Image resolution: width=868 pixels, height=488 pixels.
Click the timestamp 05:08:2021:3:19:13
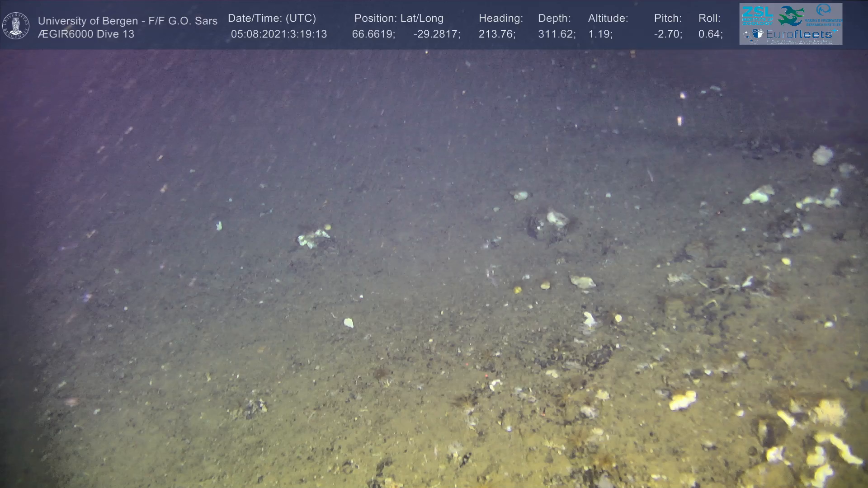[278, 34]
